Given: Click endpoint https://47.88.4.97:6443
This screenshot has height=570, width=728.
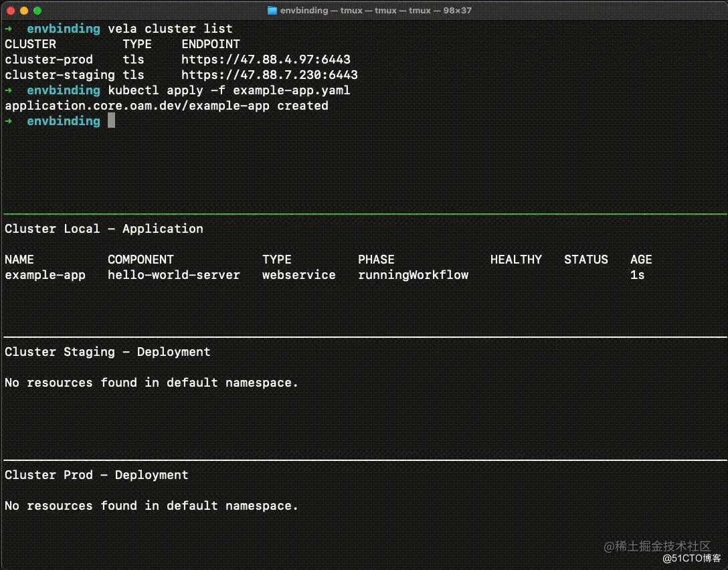Looking at the screenshot, I should tap(266, 60).
